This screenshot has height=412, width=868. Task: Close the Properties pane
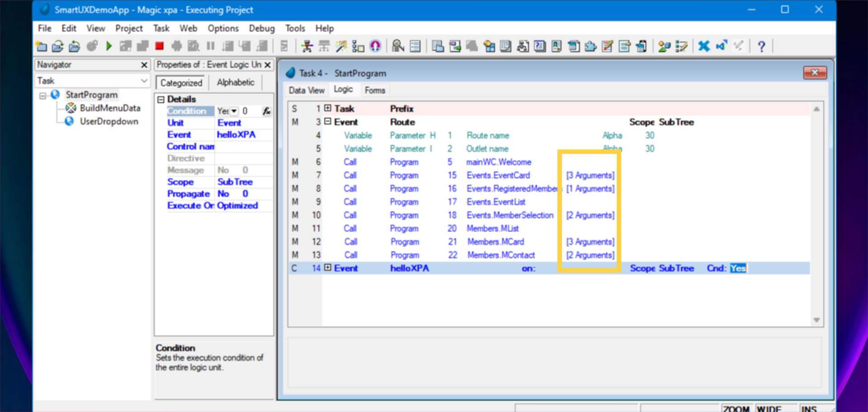268,65
